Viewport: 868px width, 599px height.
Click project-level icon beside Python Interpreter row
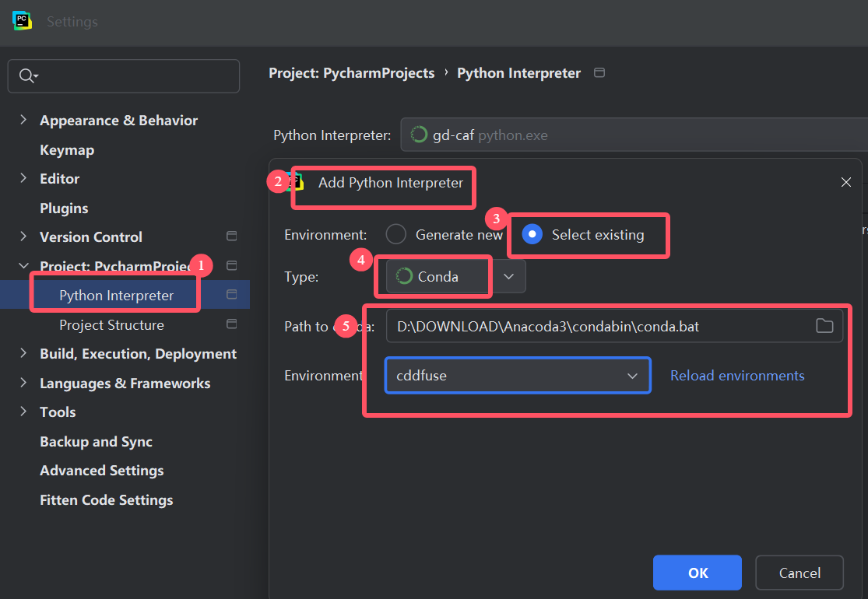point(232,294)
